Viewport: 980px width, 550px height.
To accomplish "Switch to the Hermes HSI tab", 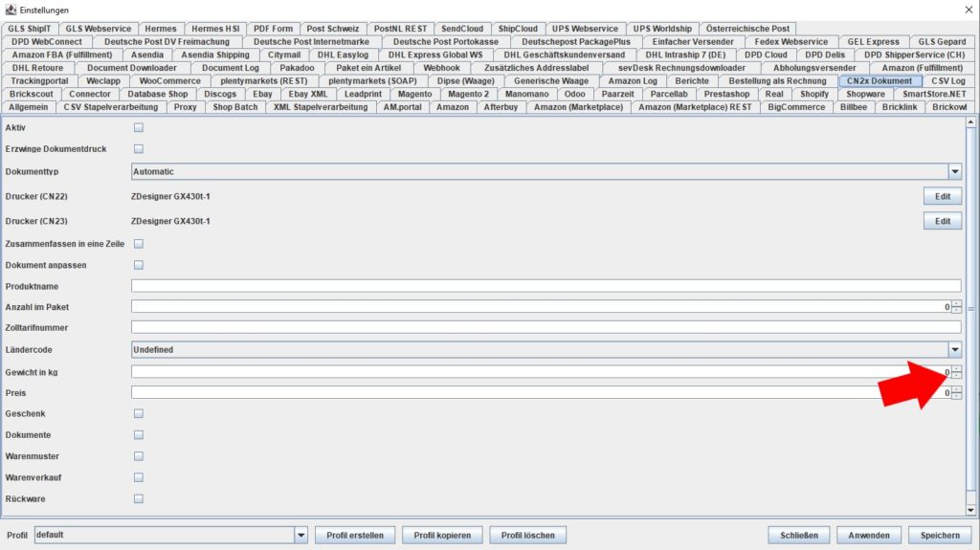I will coord(215,28).
